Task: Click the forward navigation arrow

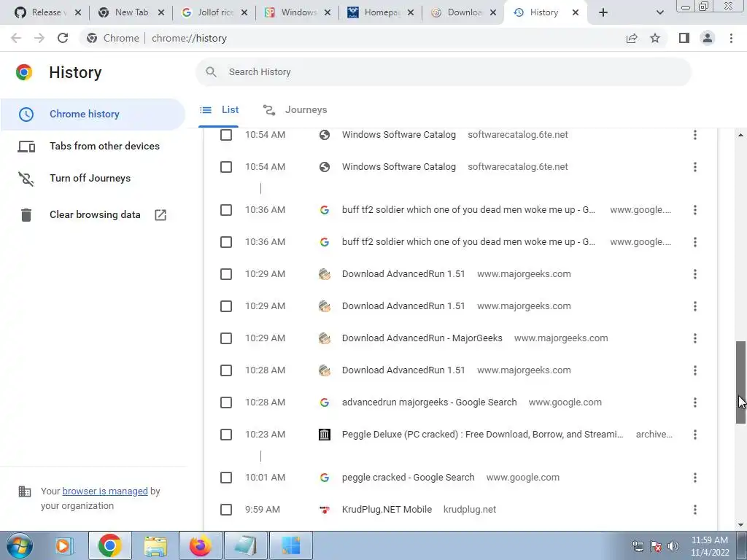Action: point(39,38)
